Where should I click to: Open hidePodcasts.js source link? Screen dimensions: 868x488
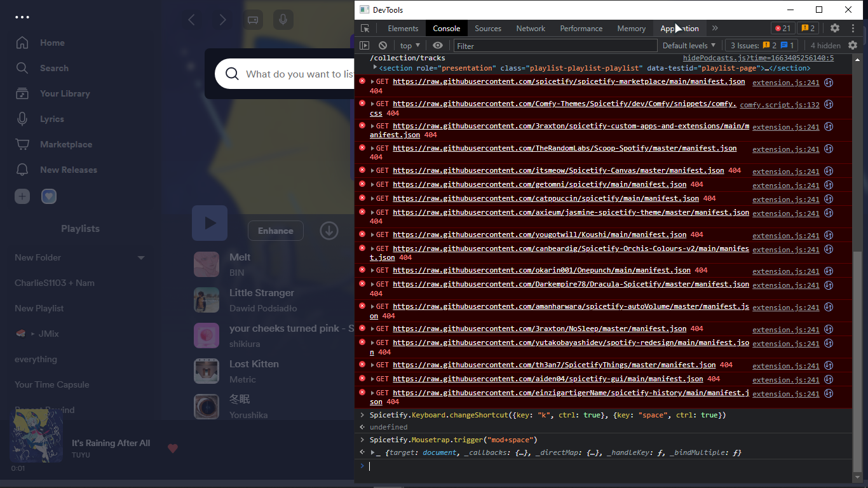[759, 58]
